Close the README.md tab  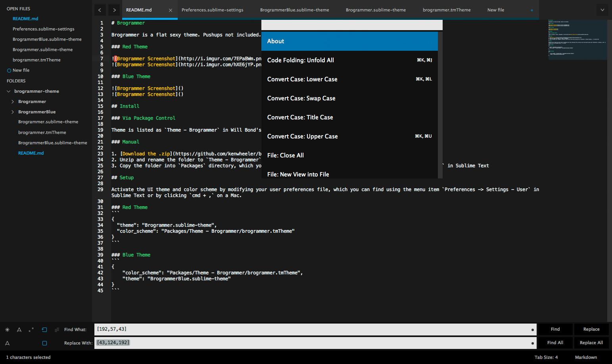pos(171,10)
